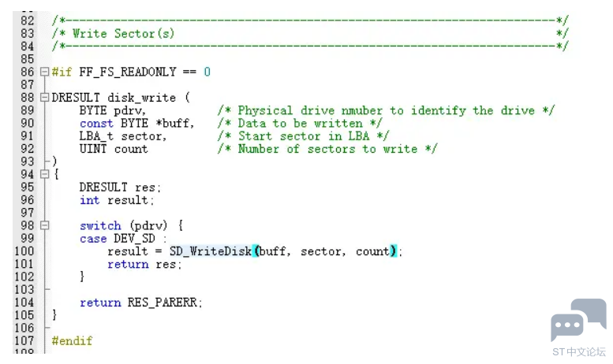Place cursor on SD_WriteDisk function call
The width and height of the screenshot is (613, 364).
pyautogui.click(x=211, y=251)
